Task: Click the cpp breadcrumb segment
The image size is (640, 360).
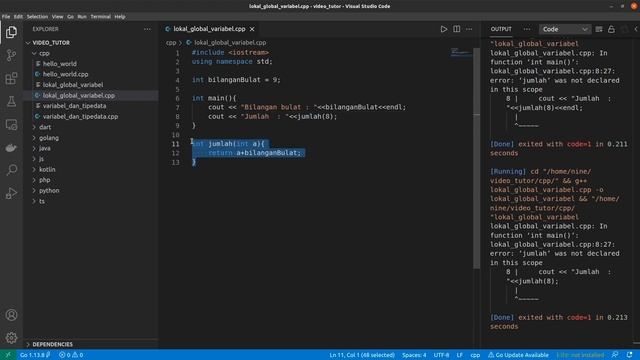Action: [x=171, y=42]
